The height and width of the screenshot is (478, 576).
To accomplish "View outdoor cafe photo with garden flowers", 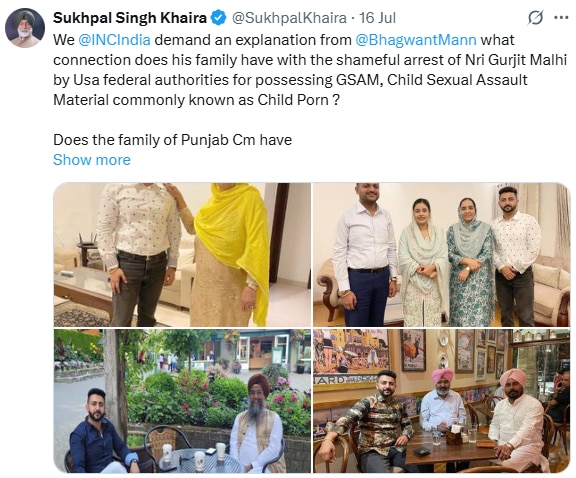I will point(182,401).
